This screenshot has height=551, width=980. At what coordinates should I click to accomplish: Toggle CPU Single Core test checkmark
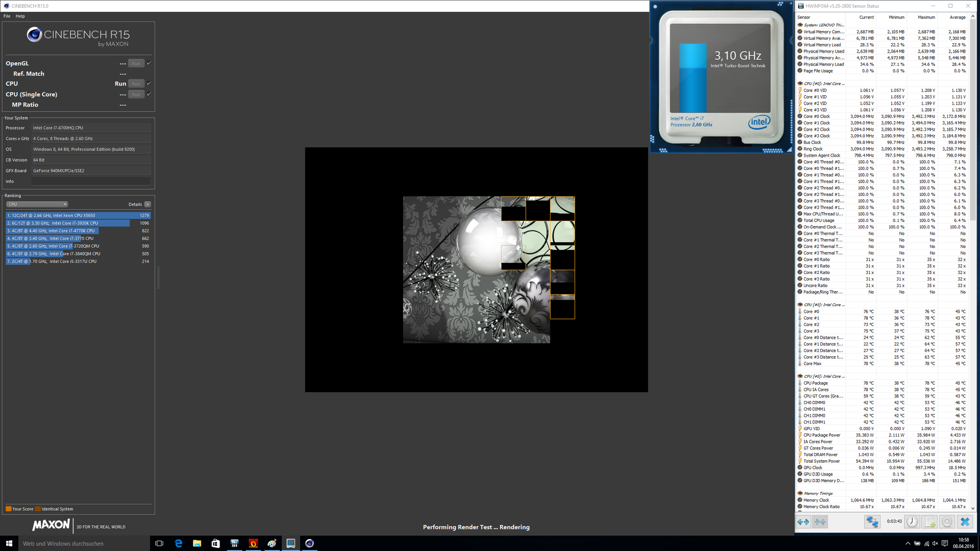point(149,94)
